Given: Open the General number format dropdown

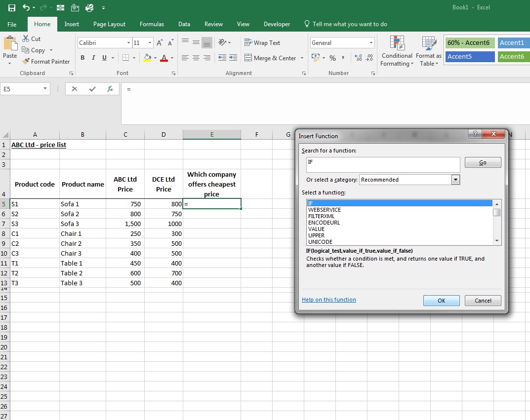Looking at the screenshot, I should pyautogui.click(x=371, y=42).
